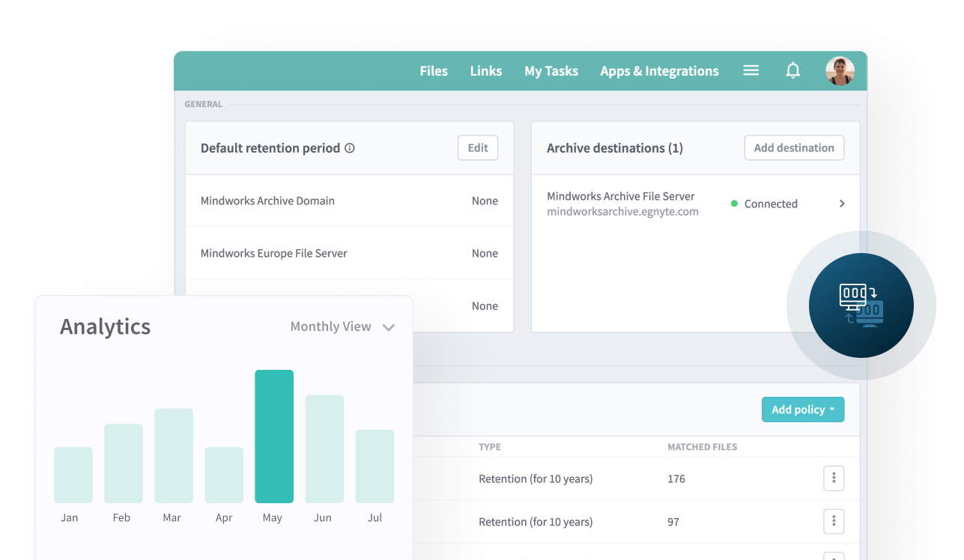This screenshot has width=964, height=560.
Task: Open options menu for 97 matched files row
Action: [834, 521]
